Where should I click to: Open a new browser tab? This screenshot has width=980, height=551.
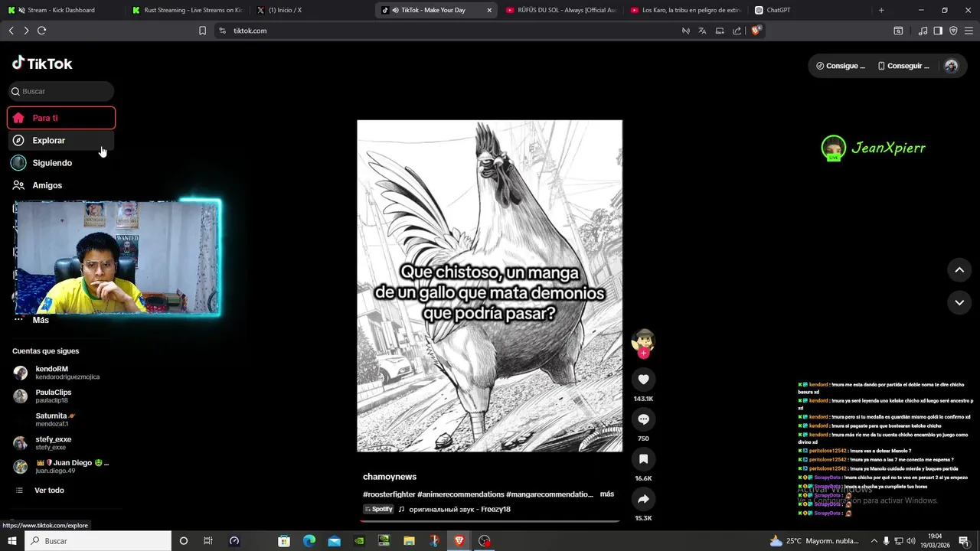coord(881,10)
